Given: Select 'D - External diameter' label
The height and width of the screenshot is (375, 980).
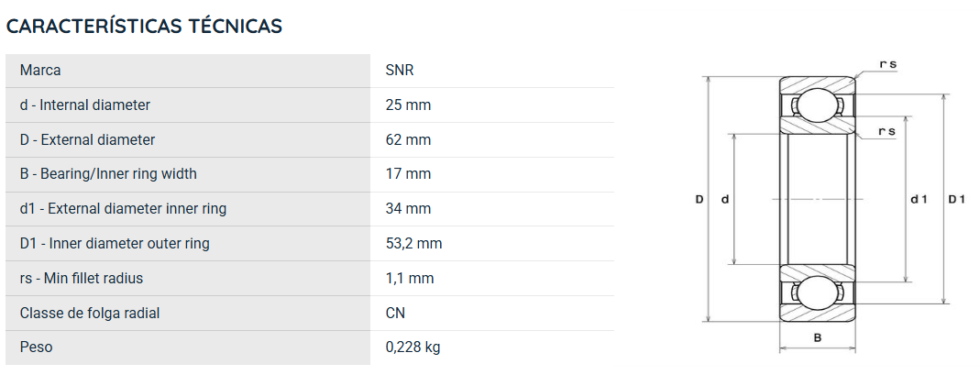Looking at the screenshot, I should pos(87,139).
